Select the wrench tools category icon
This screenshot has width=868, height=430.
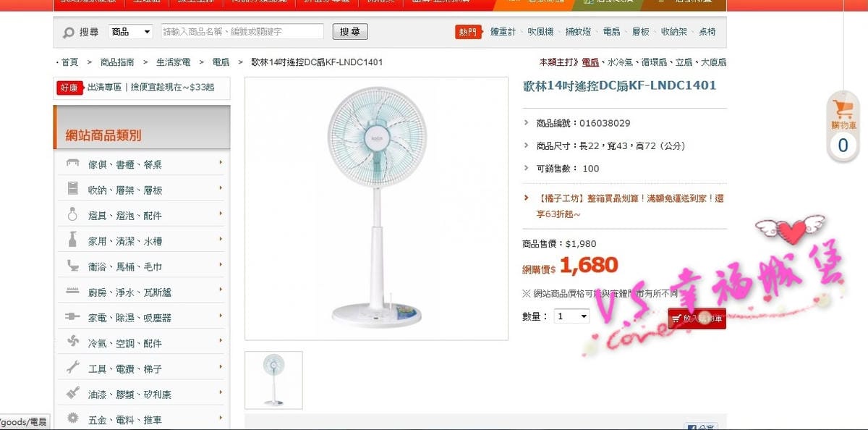click(72, 368)
